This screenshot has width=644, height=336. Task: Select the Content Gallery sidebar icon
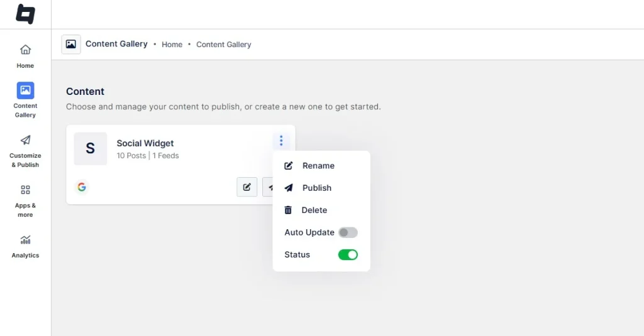click(25, 90)
